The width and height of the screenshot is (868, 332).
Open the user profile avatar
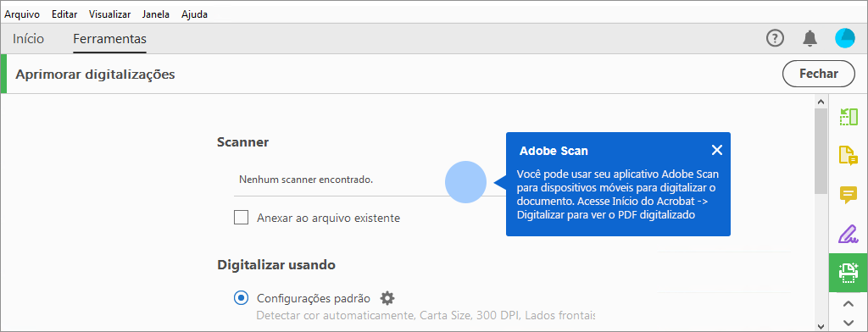point(845,38)
